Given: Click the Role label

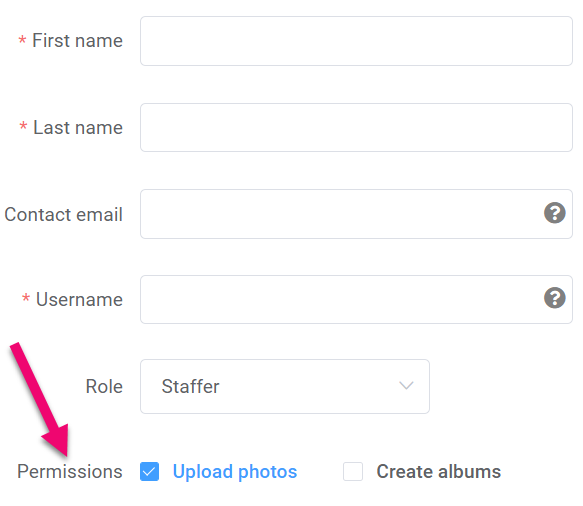Looking at the screenshot, I should pos(104,386).
